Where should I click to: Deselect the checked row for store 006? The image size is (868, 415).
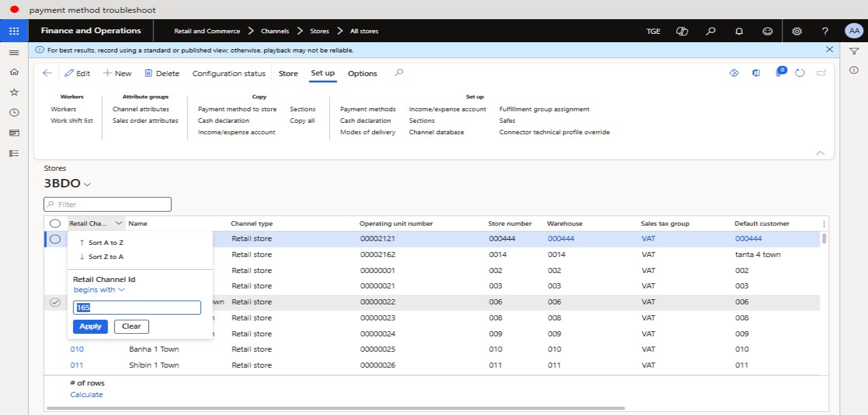pyautogui.click(x=55, y=302)
